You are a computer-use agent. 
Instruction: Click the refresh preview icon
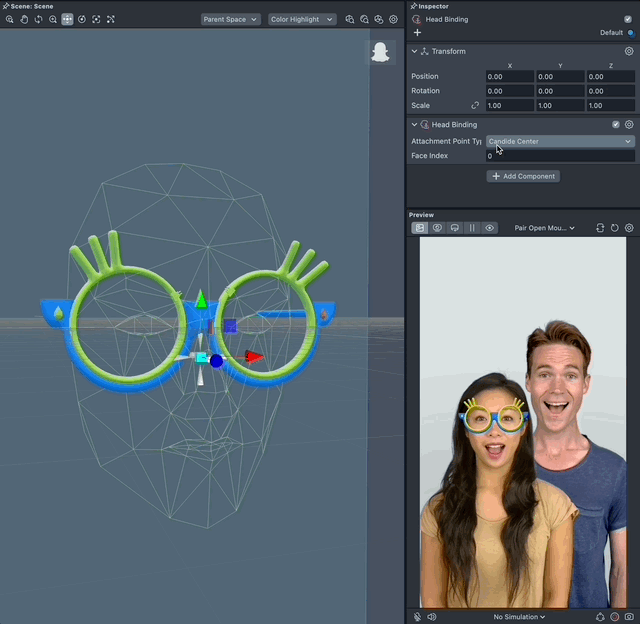[x=615, y=228]
